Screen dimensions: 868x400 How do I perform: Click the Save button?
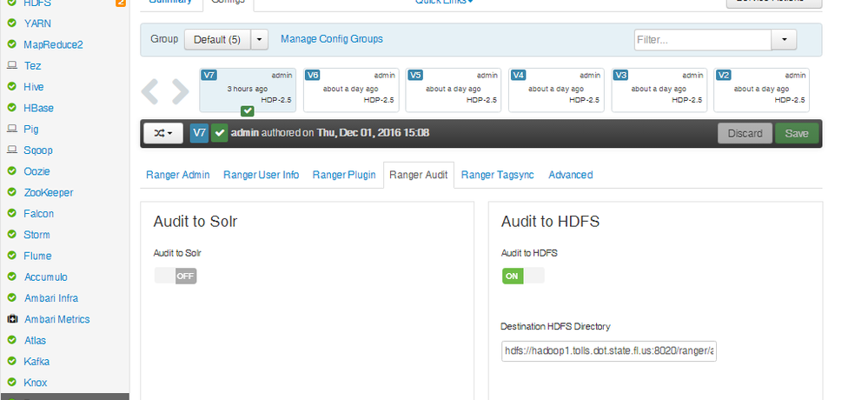coord(797,134)
